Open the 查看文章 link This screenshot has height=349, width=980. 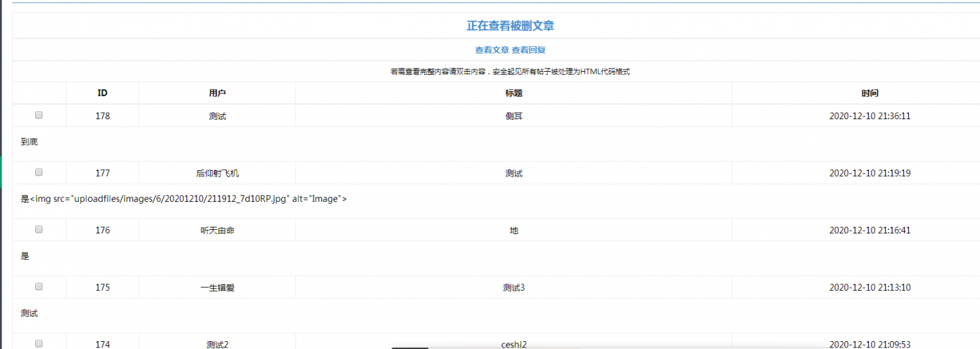491,50
